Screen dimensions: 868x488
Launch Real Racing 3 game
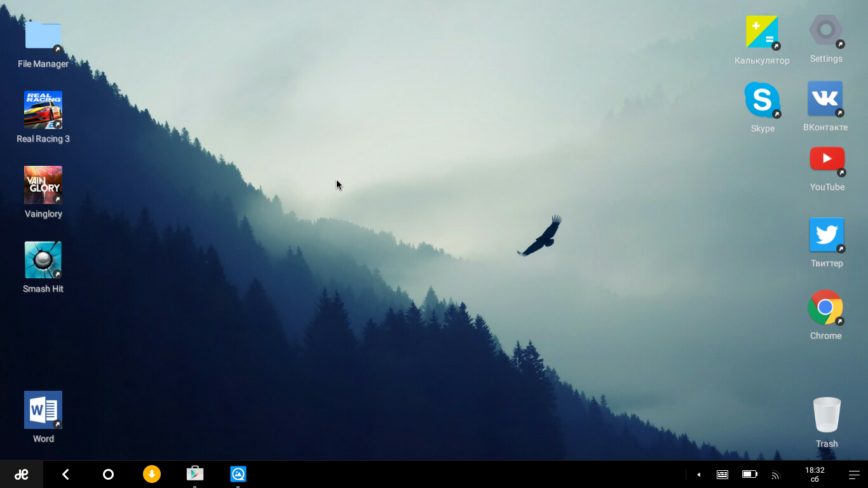coord(43,111)
